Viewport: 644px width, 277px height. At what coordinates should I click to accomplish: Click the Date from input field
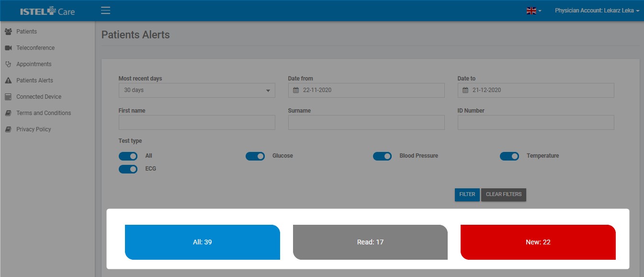pos(366,90)
